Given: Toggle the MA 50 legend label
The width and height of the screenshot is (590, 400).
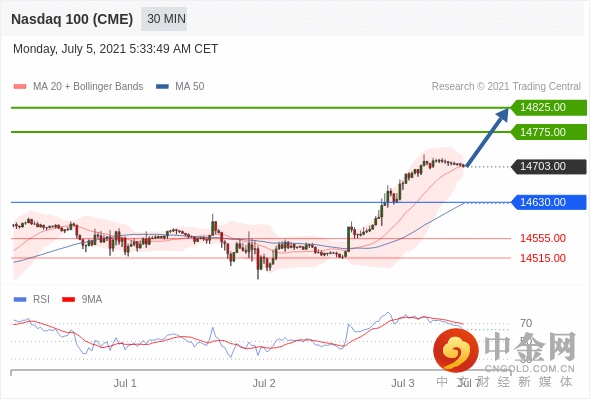Looking at the screenshot, I should point(190,87).
